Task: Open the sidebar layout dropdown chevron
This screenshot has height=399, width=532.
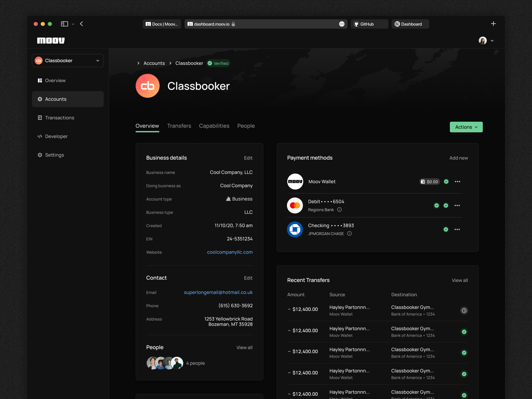Action: click(73, 24)
